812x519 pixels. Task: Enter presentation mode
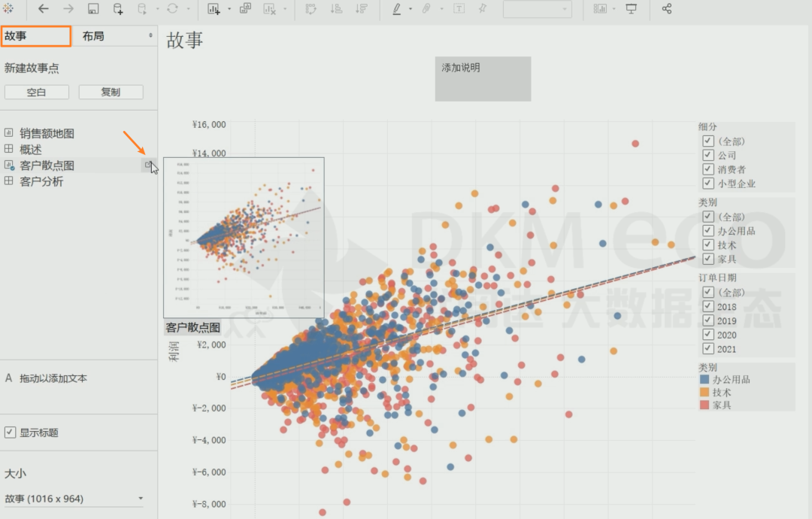[x=632, y=9]
